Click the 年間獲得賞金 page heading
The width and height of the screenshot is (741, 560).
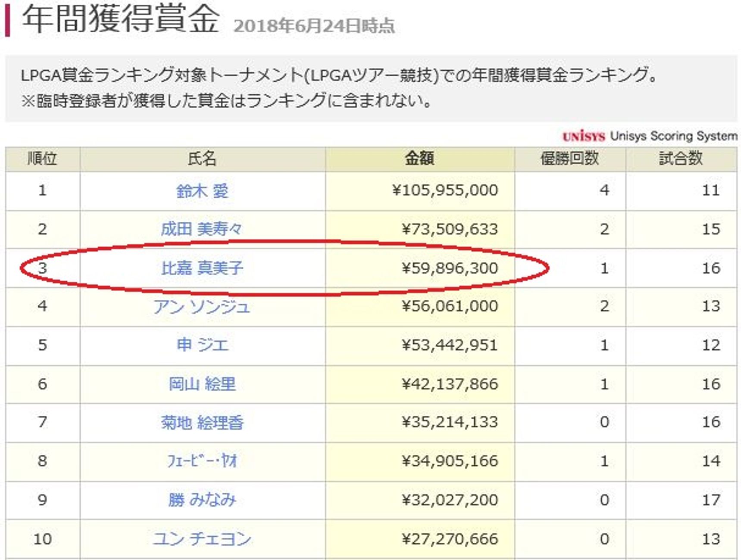pos(121,19)
